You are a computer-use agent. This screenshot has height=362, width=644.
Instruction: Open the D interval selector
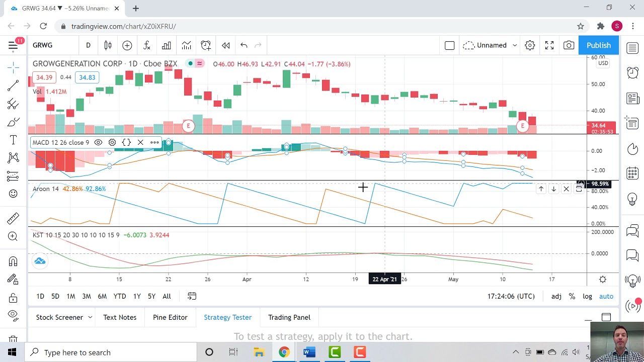point(88,45)
